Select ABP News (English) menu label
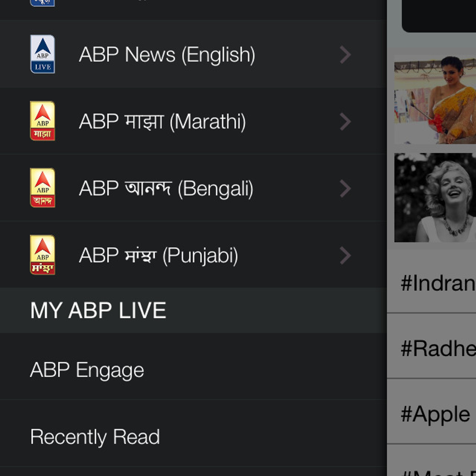 point(167,55)
